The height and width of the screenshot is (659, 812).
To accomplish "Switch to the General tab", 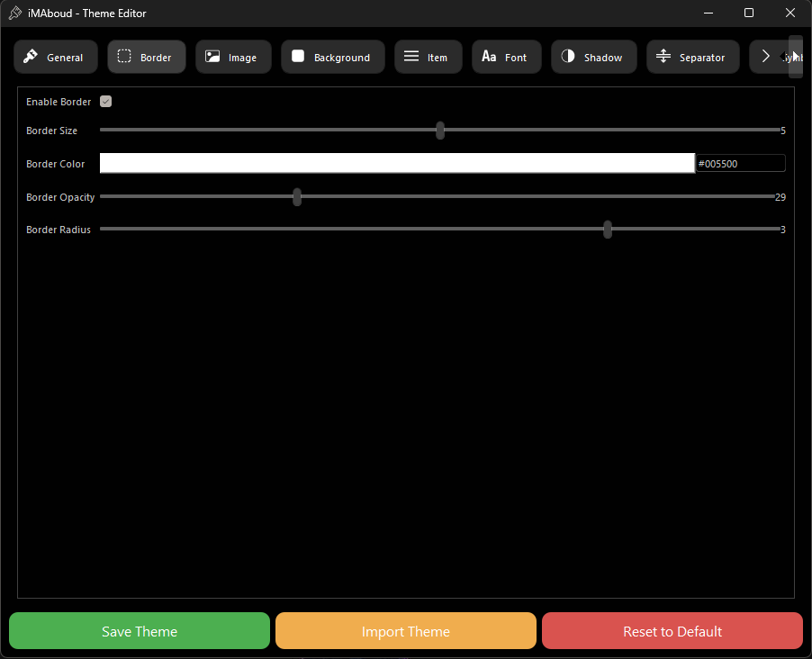I will 55,56.
